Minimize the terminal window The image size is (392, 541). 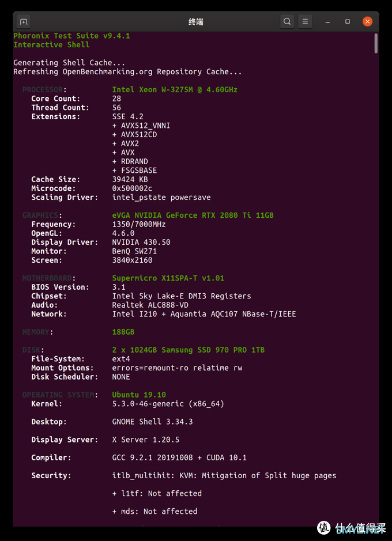coord(327,22)
